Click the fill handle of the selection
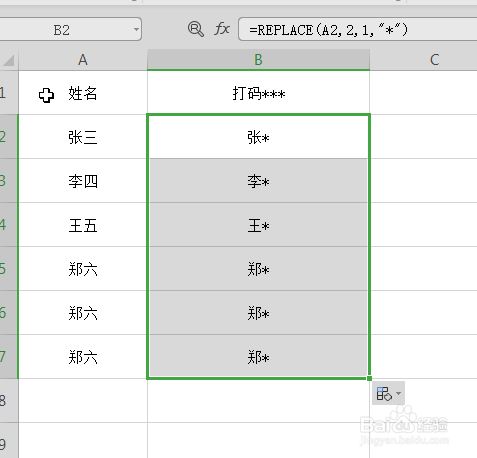This screenshot has width=477, height=458. click(x=369, y=378)
